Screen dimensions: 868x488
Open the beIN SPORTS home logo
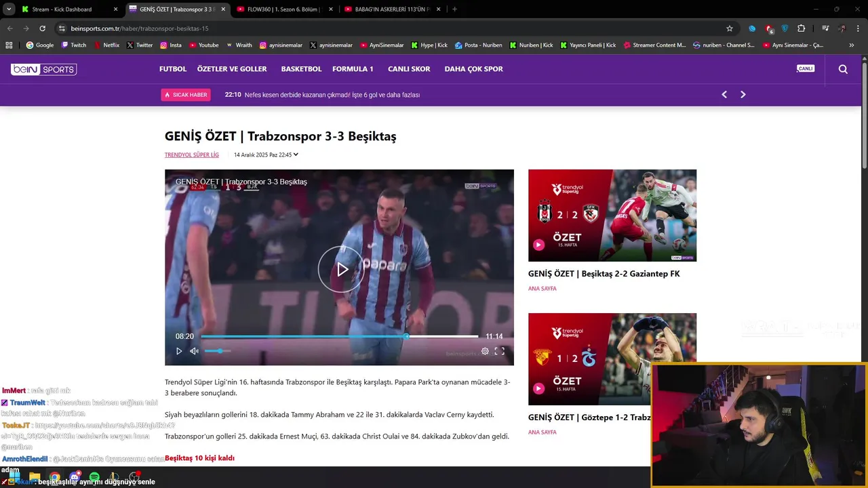click(44, 69)
